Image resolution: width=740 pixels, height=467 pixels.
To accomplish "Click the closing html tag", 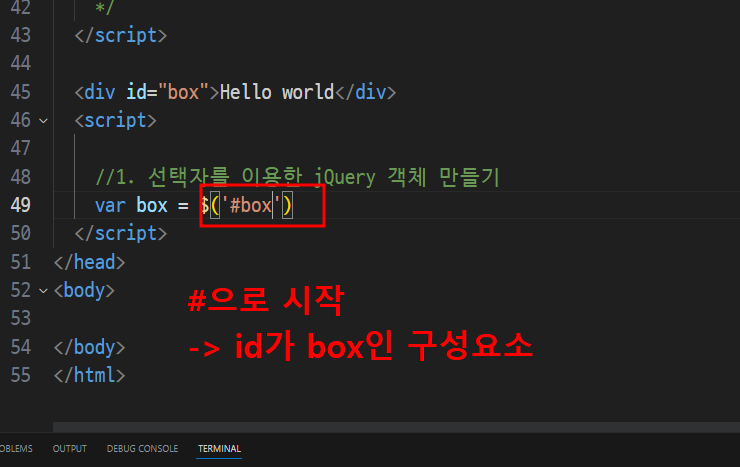I will [90, 375].
